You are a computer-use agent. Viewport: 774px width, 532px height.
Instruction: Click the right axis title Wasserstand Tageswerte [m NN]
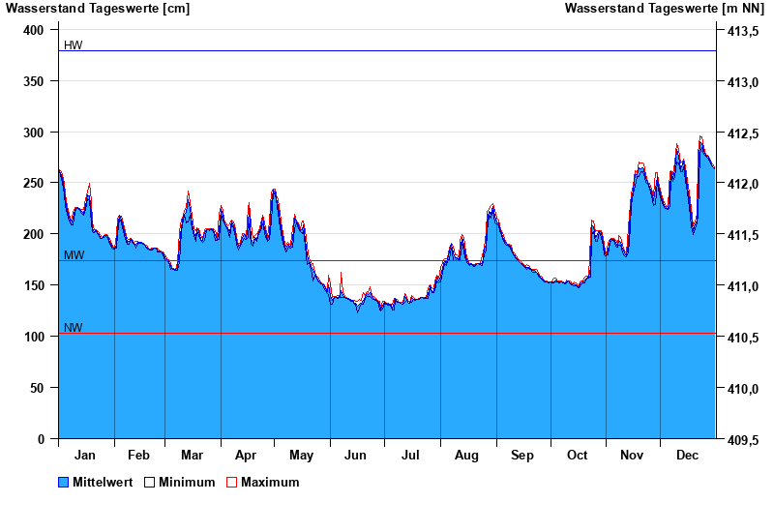pos(666,9)
